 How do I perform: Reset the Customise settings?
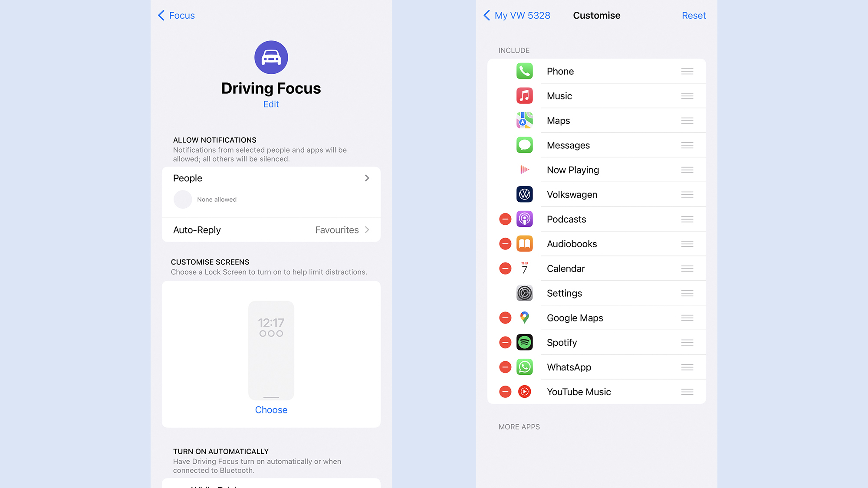694,16
